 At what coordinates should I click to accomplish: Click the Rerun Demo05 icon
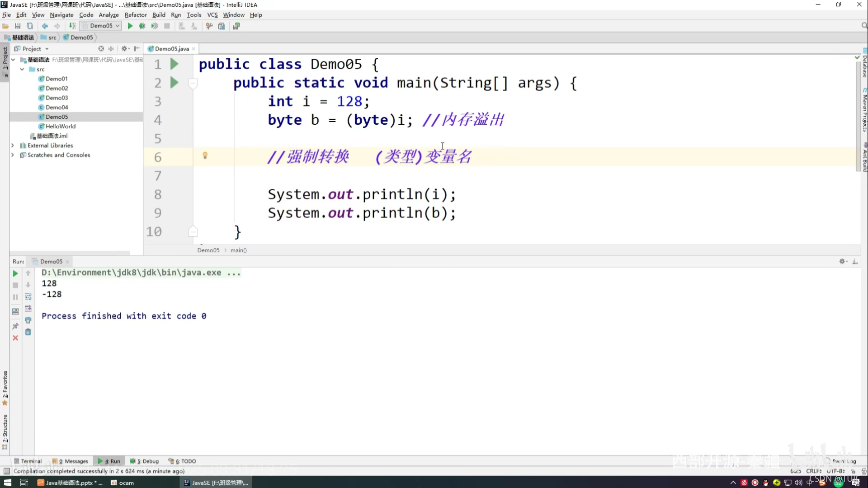click(15, 273)
